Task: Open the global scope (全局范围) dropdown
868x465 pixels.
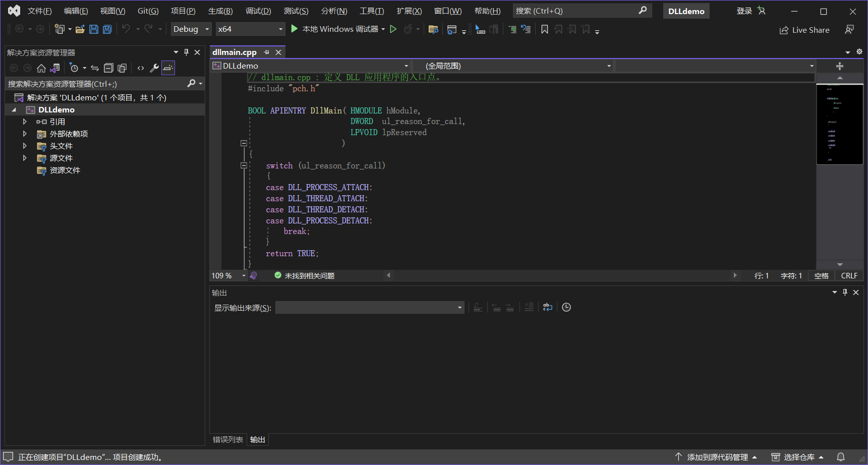Action: pyautogui.click(x=513, y=66)
